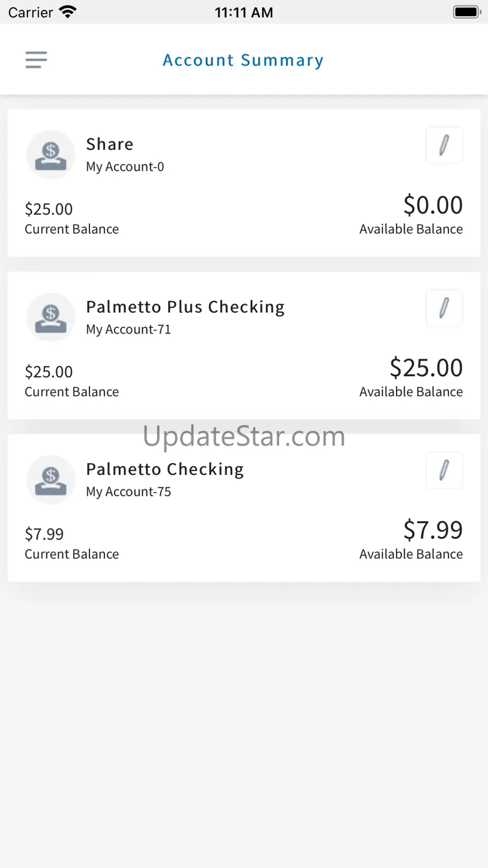
Task: Open the Share account name
Action: (109, 144)
